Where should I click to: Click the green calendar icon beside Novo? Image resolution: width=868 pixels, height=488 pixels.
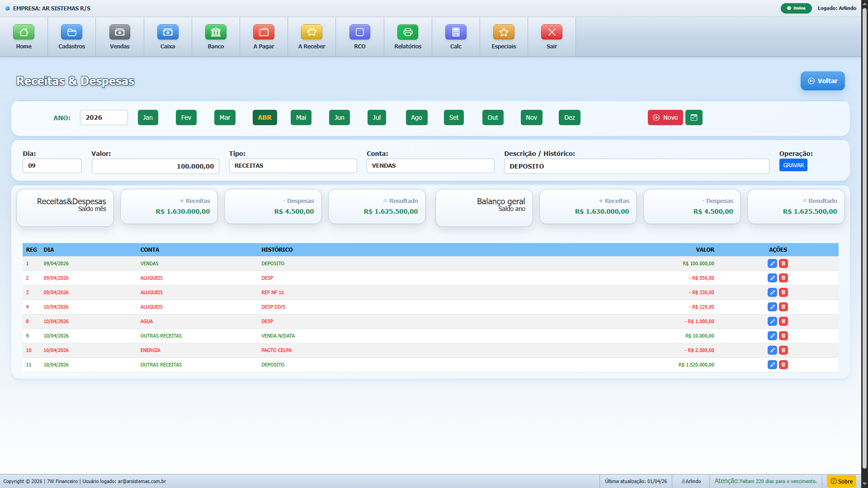coord(694,117)
